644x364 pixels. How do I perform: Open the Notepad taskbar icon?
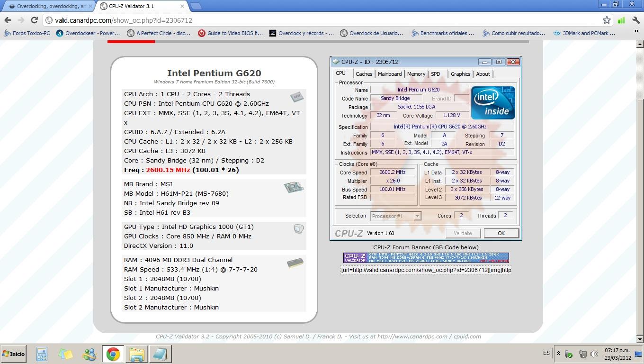pyautogui.click(x=160, y=354)
